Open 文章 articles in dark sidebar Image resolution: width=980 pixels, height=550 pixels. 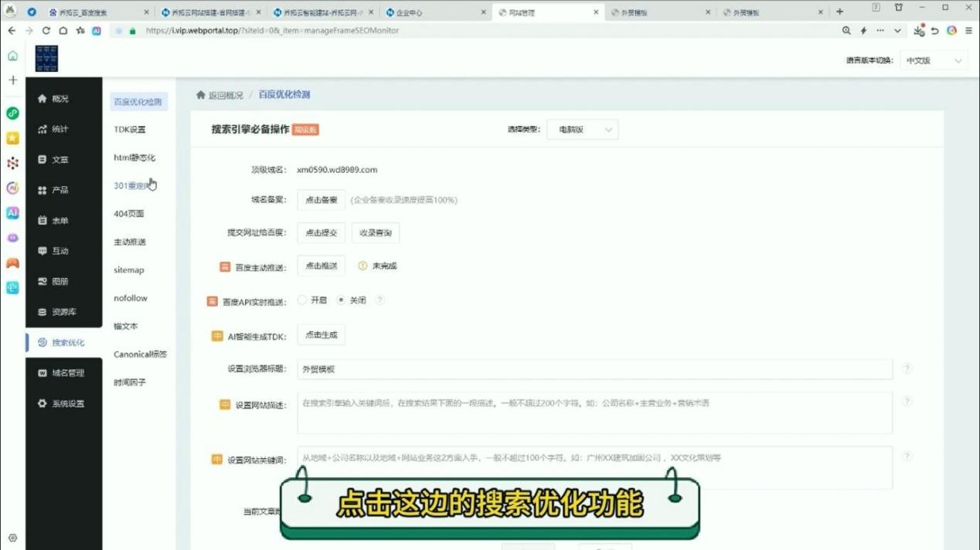coord(53,160)
